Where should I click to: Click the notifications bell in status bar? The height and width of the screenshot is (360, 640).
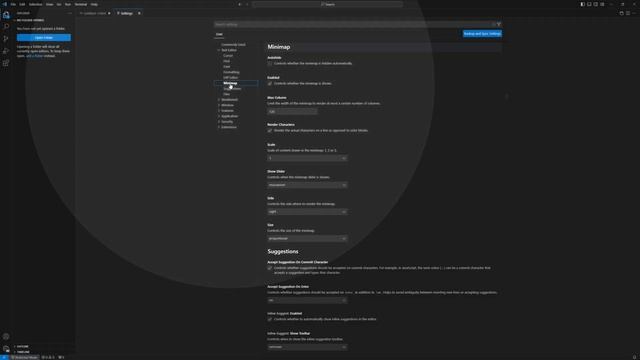click(x=635, y=357)
